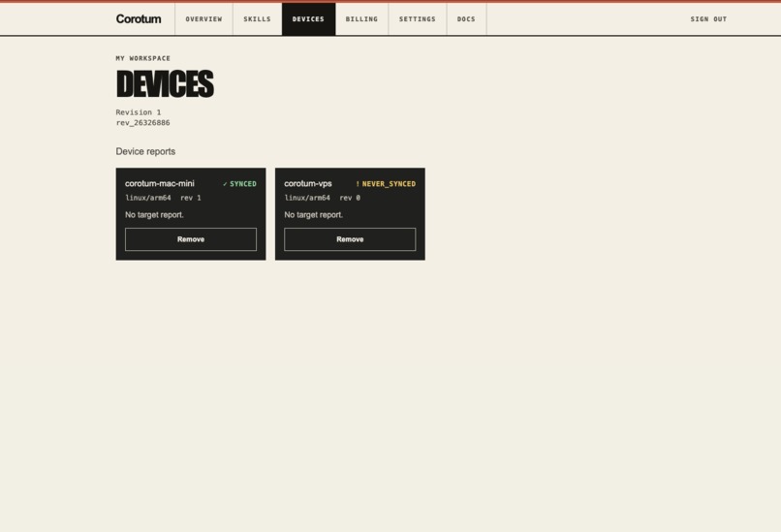Select the Devices tab
This screenshot has width=781, height=532.
tap(308, 19)
